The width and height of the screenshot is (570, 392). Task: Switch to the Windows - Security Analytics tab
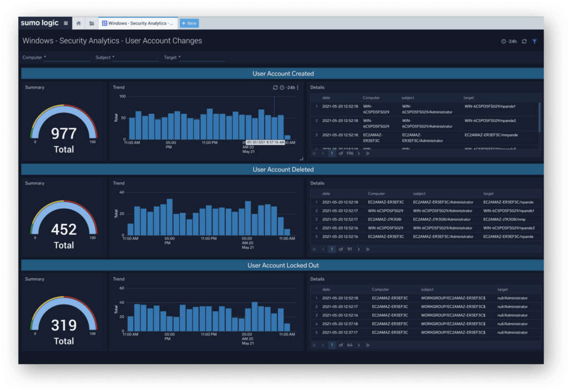pos(137,23)
